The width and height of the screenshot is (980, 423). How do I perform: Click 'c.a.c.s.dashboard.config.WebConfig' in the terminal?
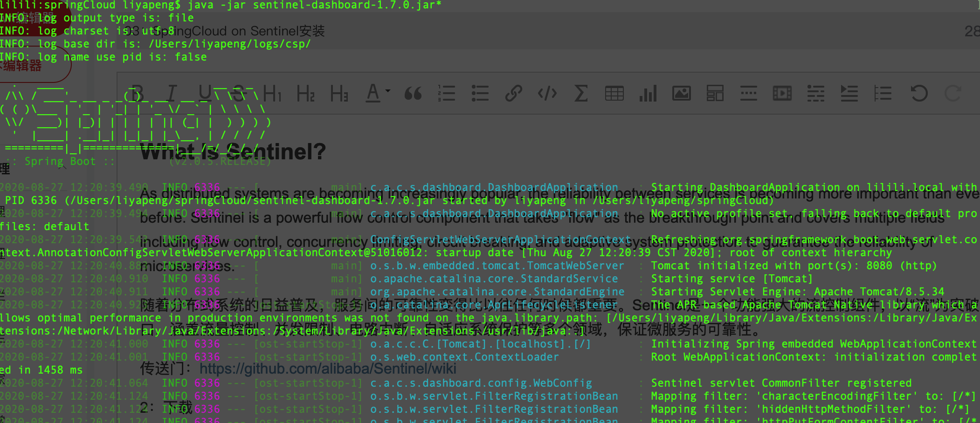(481, 383)
